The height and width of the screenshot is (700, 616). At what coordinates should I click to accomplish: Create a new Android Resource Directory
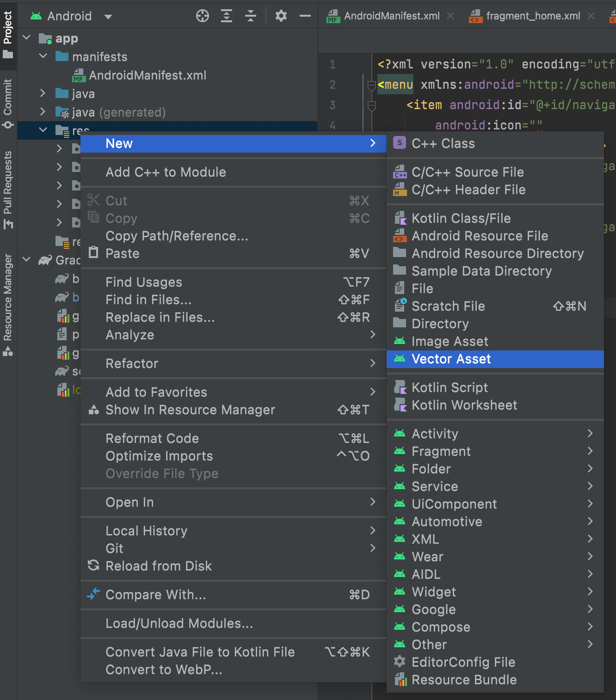(x=495, y=254)
